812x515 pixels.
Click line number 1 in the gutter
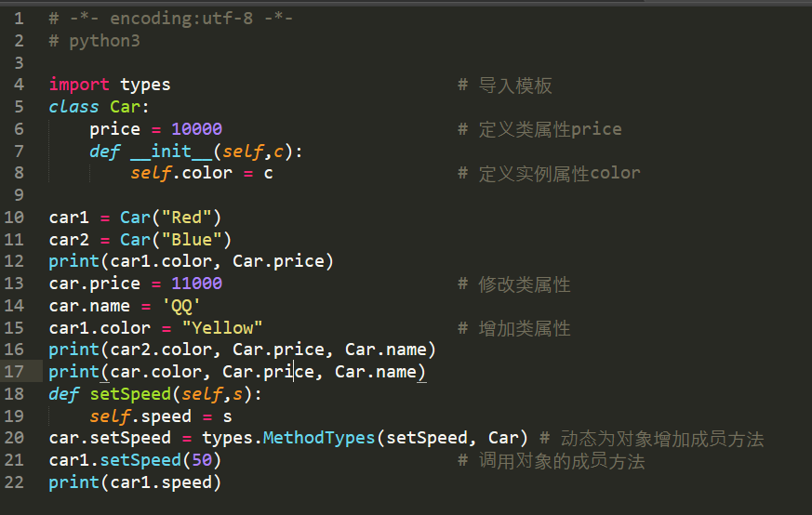coord(19,19)
